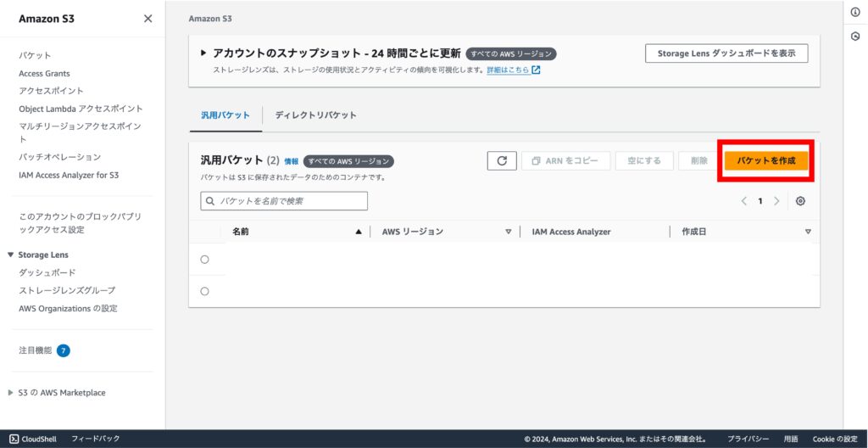Viewport: 868px width, 448px height.
Task: Open プライバシー footer link
Action: click(748, 439)
